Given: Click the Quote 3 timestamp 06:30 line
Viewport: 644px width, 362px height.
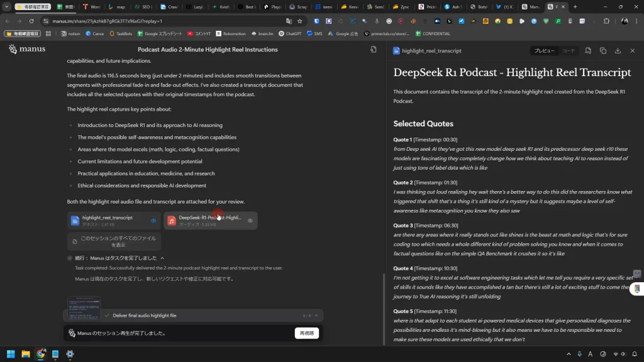Looking at the screenshot, I should (x=426, y=226).
